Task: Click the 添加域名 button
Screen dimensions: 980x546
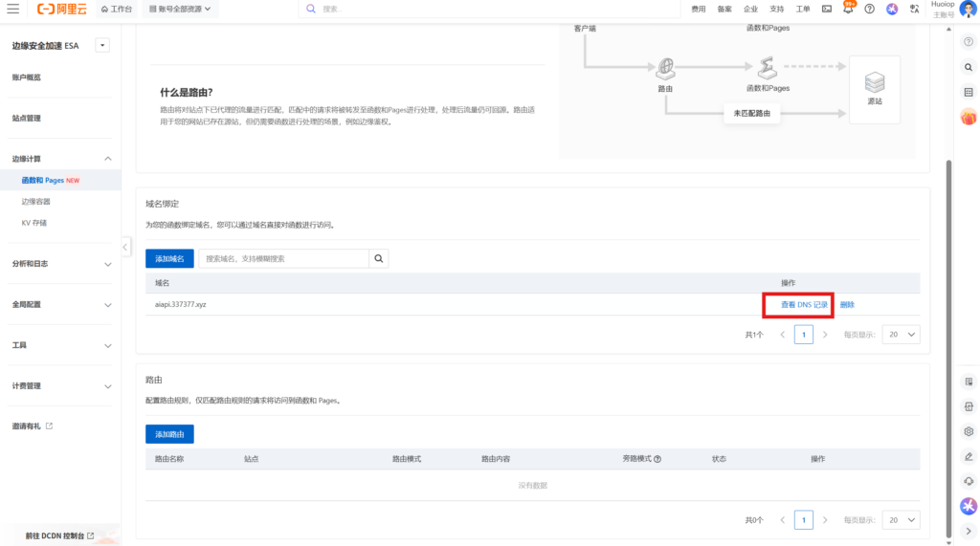Action: point(169,258)
